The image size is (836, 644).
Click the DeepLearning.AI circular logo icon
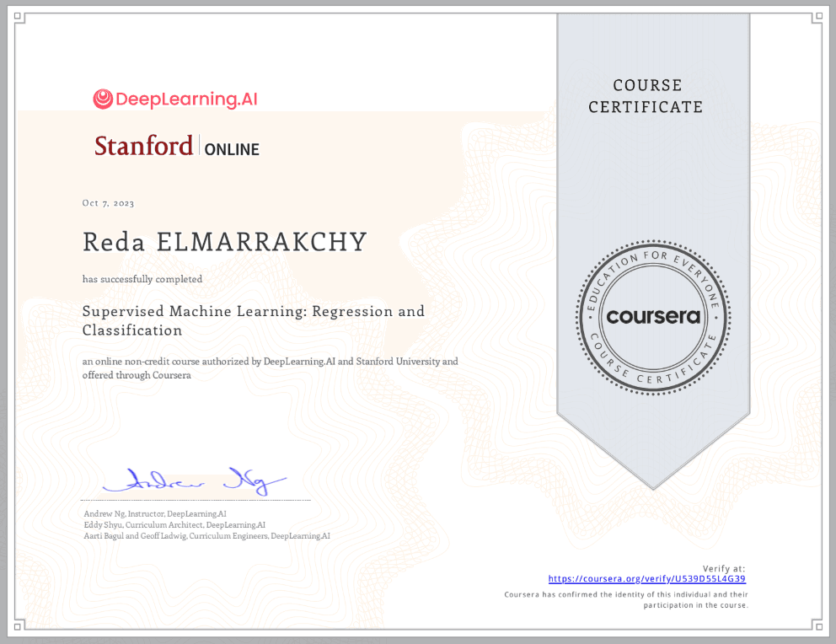click(103, 99)
